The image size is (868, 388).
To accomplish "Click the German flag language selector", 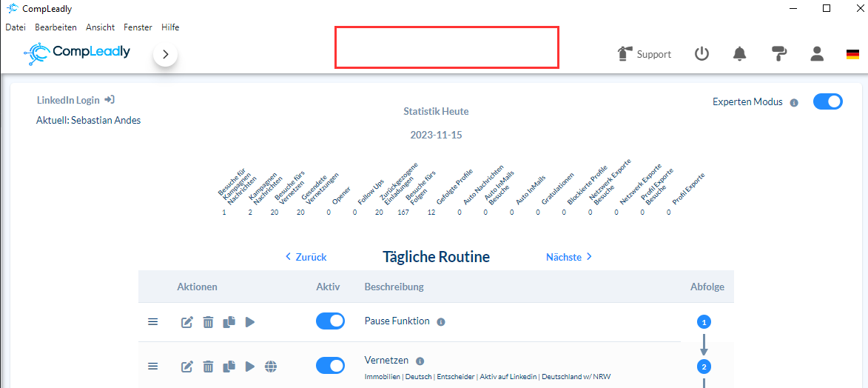I will coord(852,54).
